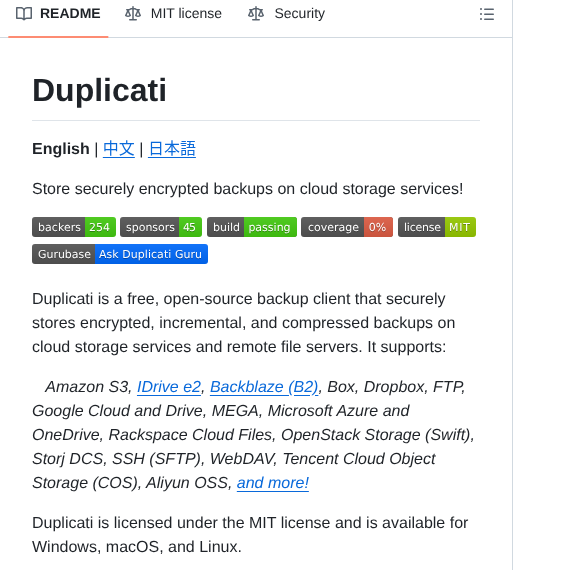Follow the IDrive e2 link
The image size is (578, 570).
[x=169, y=387]
